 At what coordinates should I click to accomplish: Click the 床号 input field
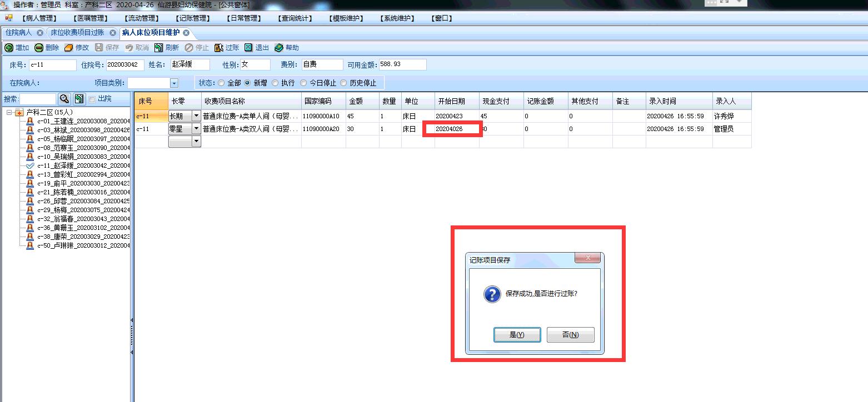(x=53, y=65)
